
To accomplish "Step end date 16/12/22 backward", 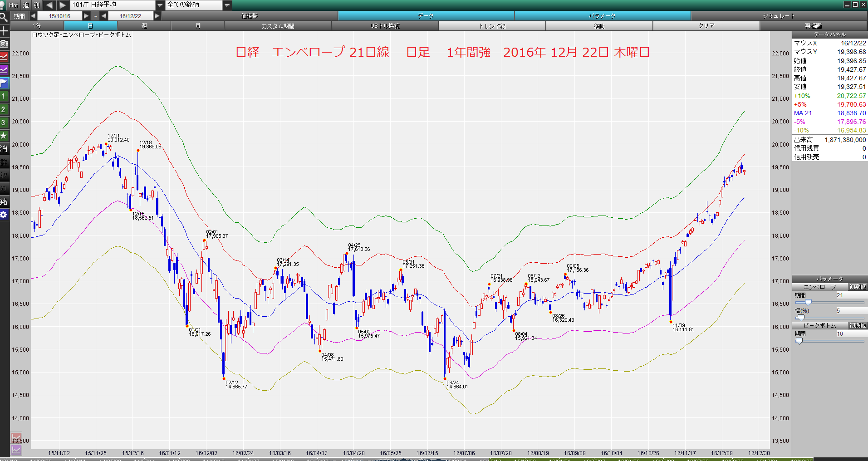I will (x=104, y=16).
